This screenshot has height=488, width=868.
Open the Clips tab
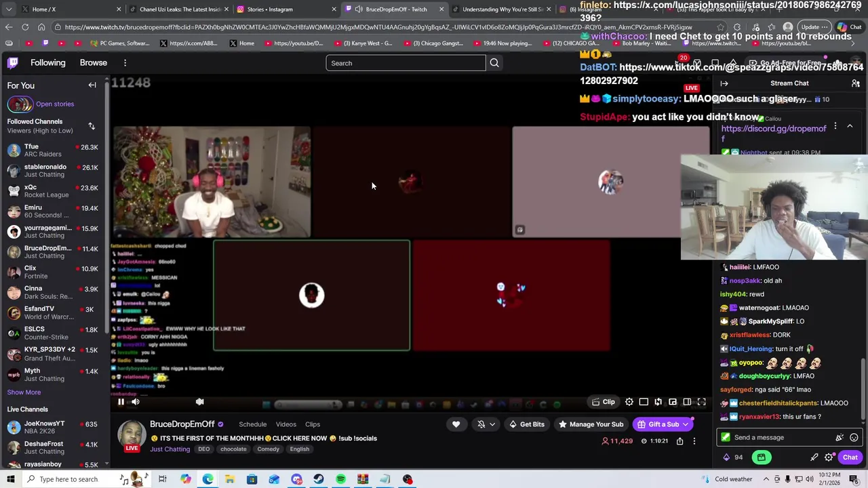coord(313,424)
